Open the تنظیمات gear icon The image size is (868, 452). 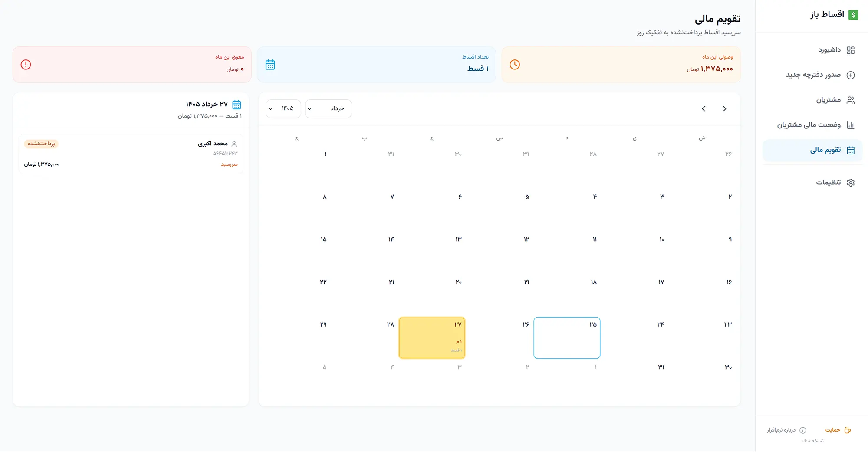pyautogui.click(x=851, y=183)
